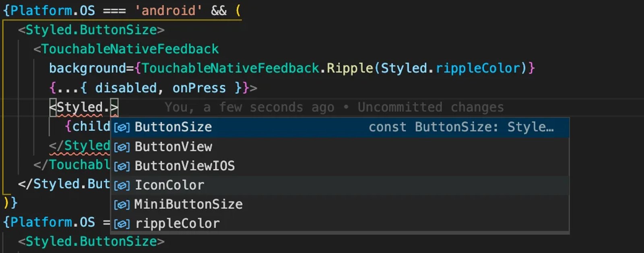Click the variable icon next to MiniButtonSize
Viewport: 644px width, 253px height.
[x=122, y=204]
